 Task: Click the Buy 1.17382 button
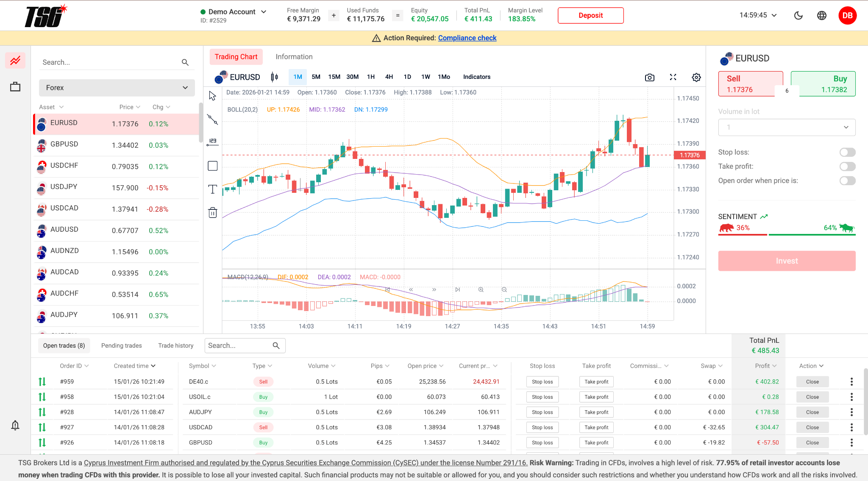823,84
